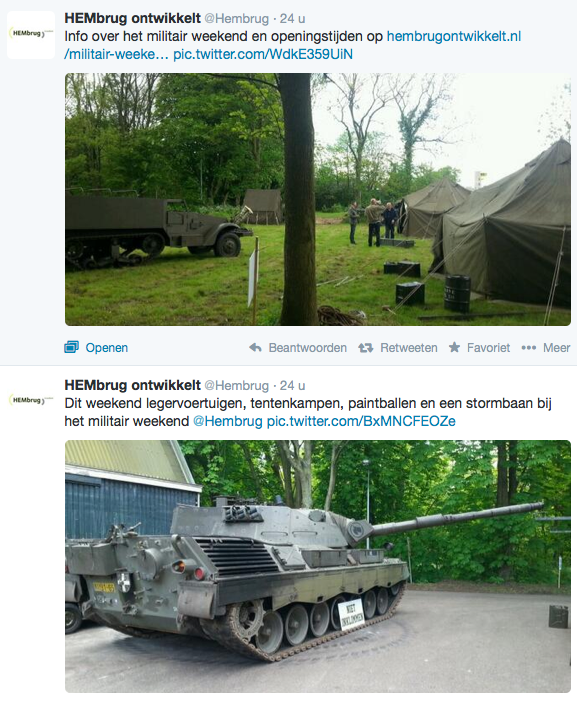The image size is (577, 702).
Task: Click the retweet arrows icon
Action: click(365, 348)
